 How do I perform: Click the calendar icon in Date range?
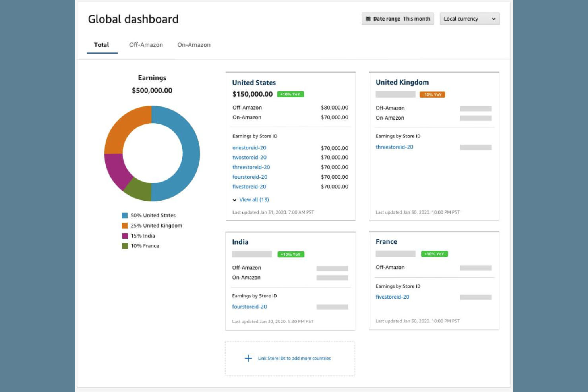(x=368, y=19)
